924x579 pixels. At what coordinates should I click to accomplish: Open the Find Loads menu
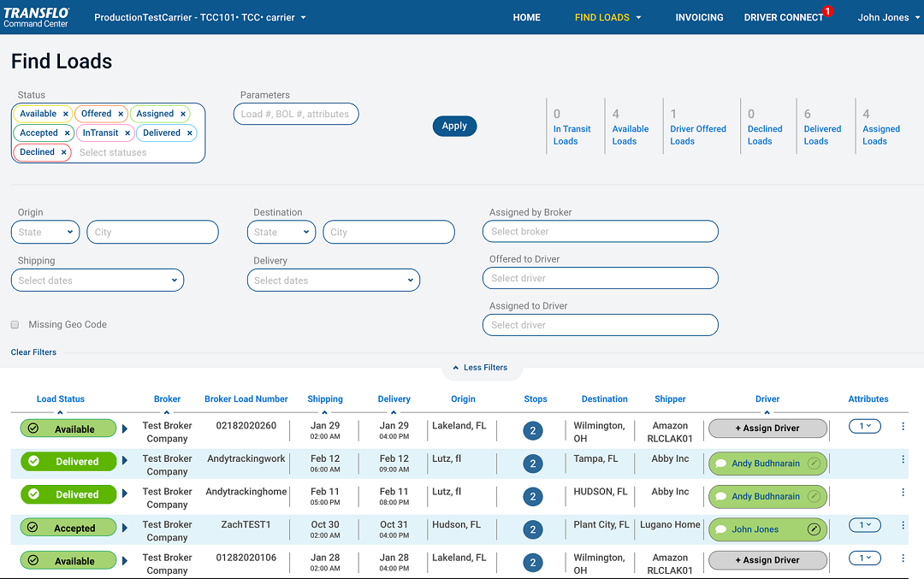click(x=607, y=17)
